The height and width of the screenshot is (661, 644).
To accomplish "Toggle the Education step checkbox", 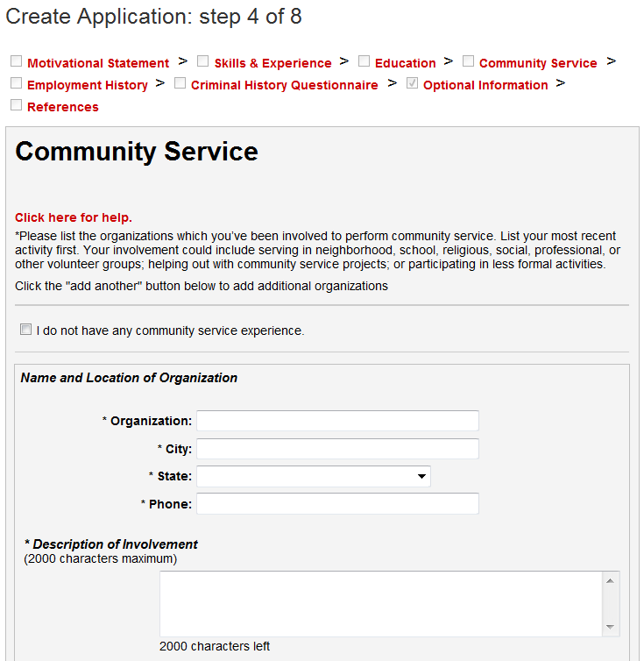I will point(364,61).
